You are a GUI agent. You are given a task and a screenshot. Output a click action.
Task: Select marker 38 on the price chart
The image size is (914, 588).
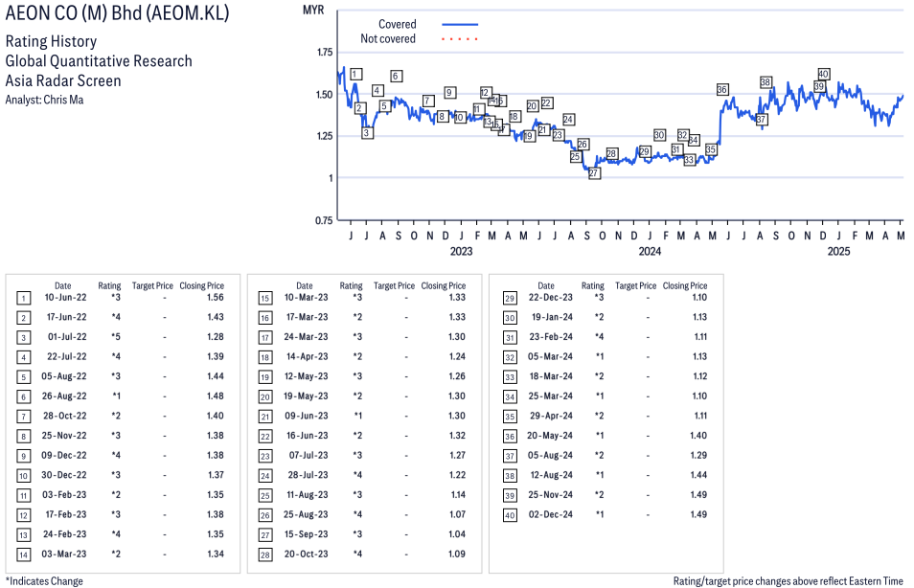(x=765, y=82)
